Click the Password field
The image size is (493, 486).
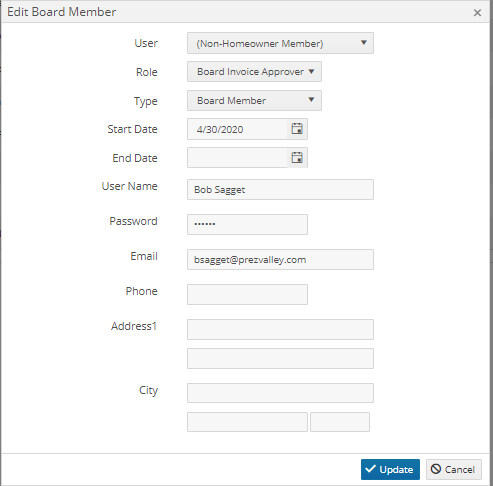(x=247, y=224)
